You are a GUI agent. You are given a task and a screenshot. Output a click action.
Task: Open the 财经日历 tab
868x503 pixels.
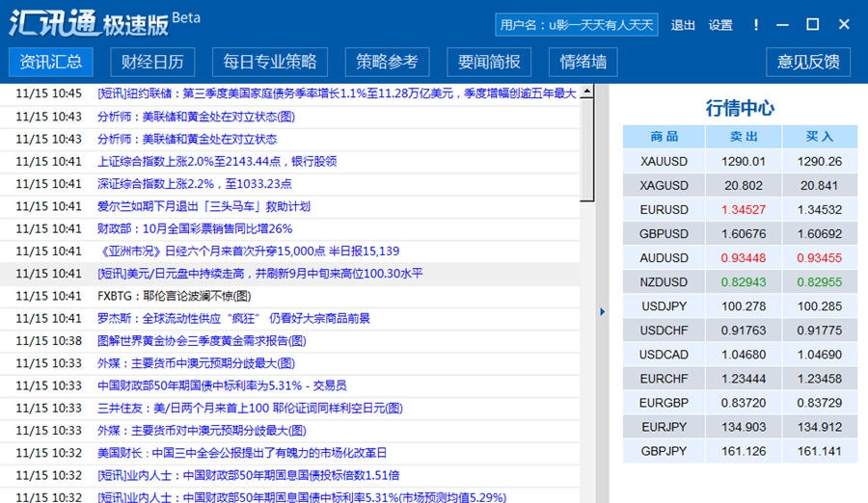152,63
